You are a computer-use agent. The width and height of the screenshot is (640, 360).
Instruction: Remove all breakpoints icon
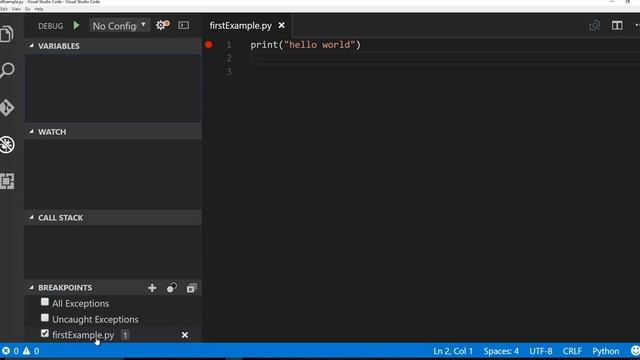pyautogui.click(x=191, y=288)
